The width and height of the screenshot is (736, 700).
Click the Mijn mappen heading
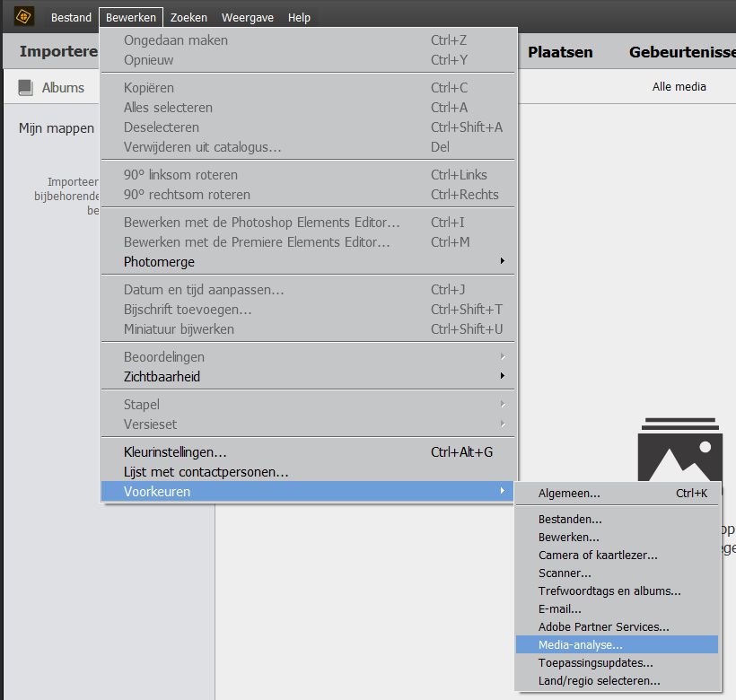[x=57, y=128]
